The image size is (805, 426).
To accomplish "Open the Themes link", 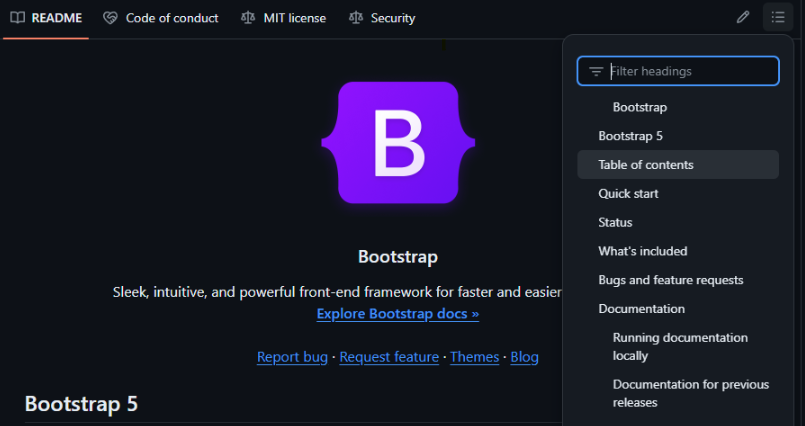I will [x=474, y=357].
